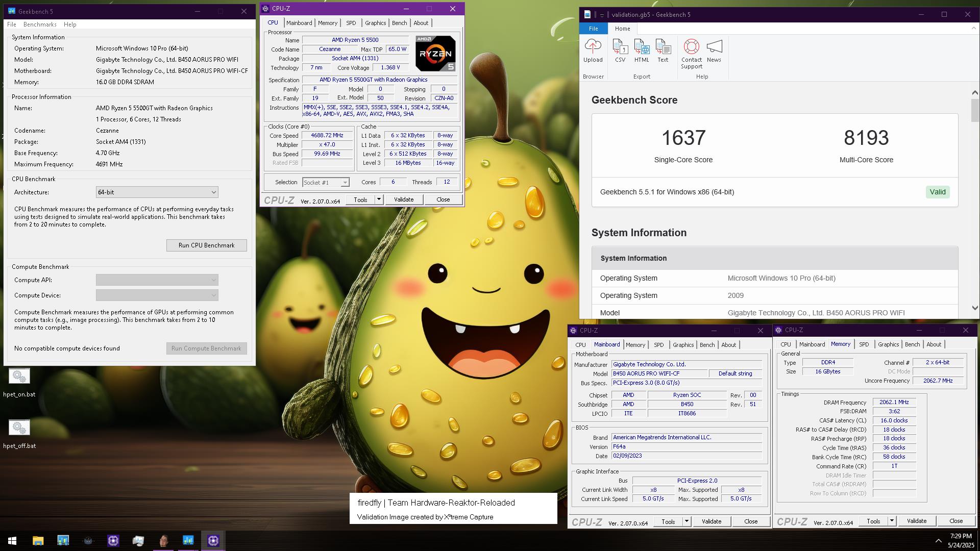Expand Tools arrow in CPU-Z Memory window
The height and width of the screenshot is (551, 980).
point(892,521)
